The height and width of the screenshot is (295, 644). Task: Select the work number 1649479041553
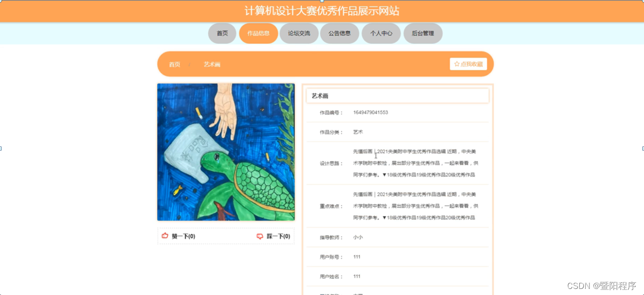pos(371,113)
